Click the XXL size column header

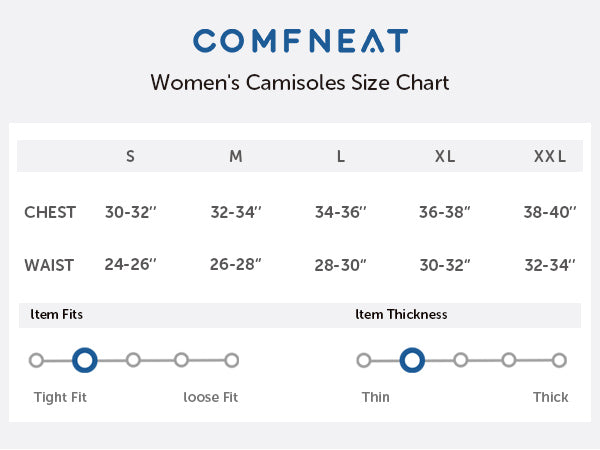[x=550, y=156]
